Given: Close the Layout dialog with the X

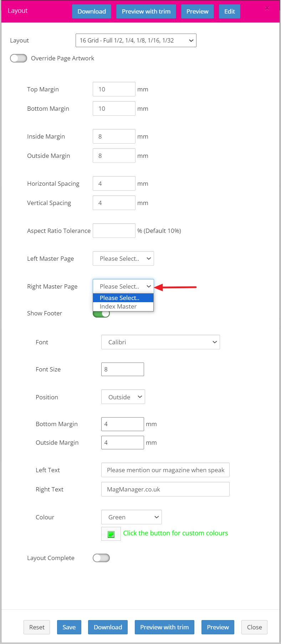Looking at the screenshot, I should pos(267,8).
